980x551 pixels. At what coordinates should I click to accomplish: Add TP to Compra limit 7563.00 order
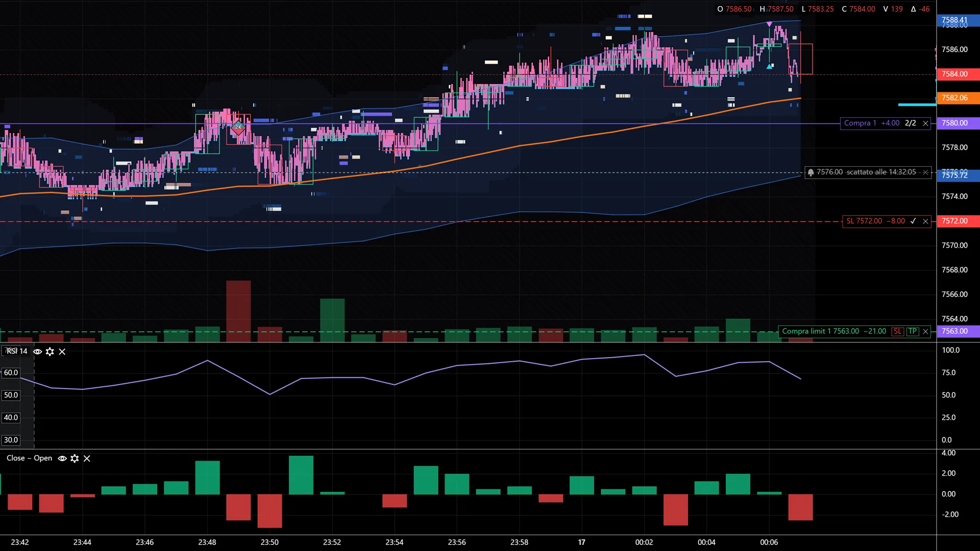pos(913,332)
